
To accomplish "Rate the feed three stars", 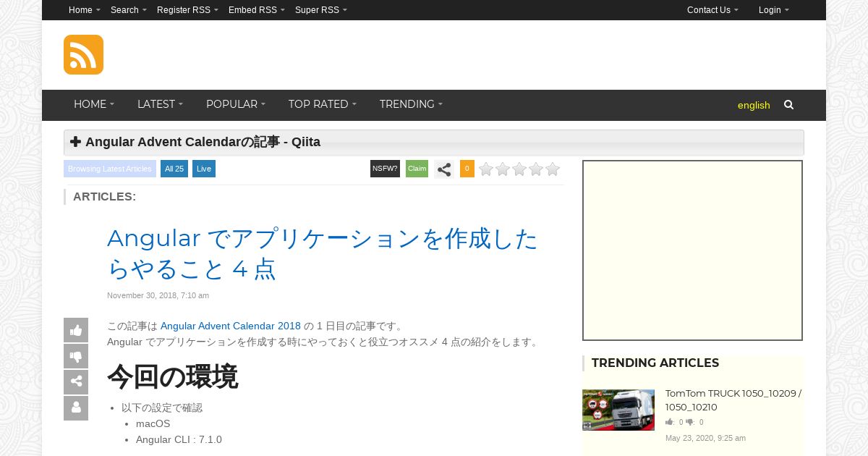I will tap(519, 169).
